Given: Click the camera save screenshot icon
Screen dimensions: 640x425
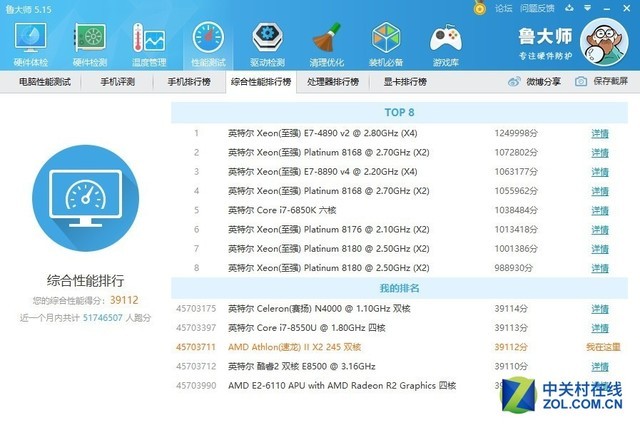Looking at the screenshot, I should pyautogui.click(x=581, y=82).
